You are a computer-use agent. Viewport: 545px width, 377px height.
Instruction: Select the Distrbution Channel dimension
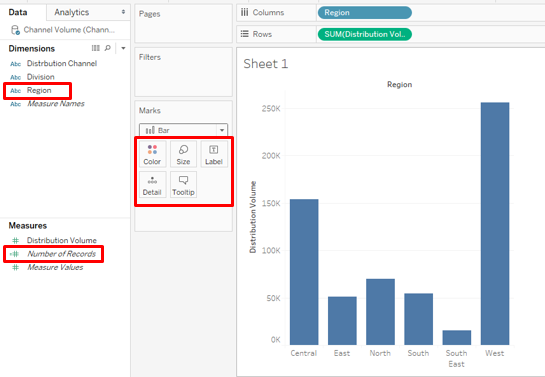point(62,64)
